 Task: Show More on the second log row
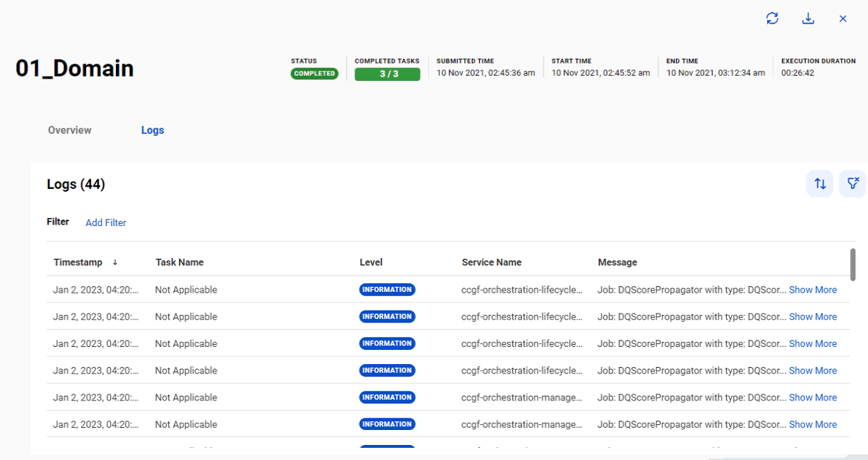[813, 317]
